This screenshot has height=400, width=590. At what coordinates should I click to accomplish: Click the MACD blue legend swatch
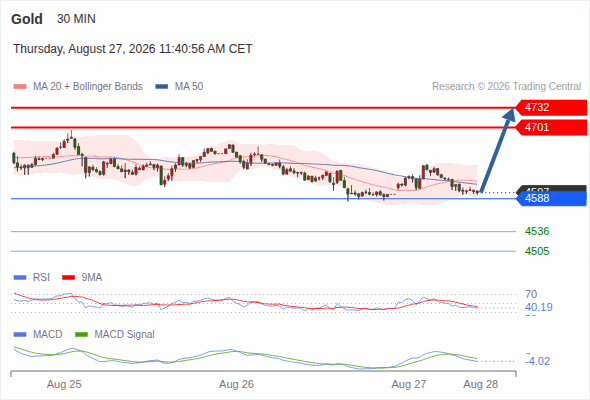pyautogui.click(x=20, y=335)
